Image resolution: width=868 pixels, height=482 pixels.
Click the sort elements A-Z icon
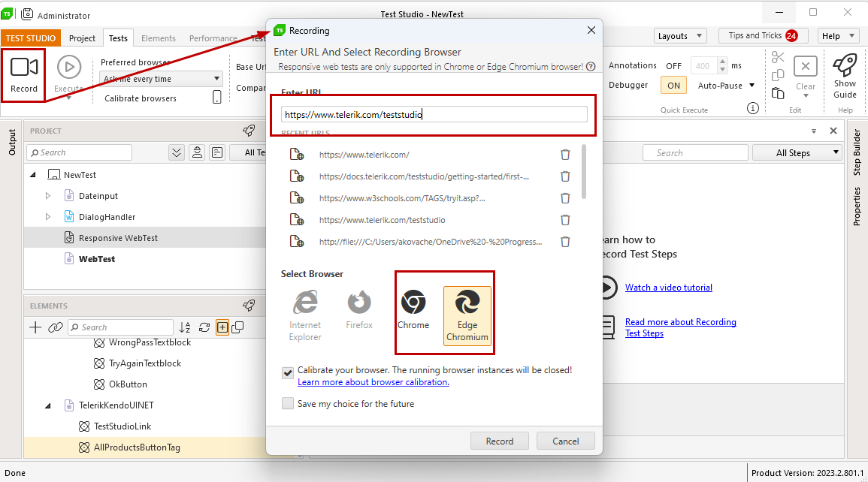185,327
